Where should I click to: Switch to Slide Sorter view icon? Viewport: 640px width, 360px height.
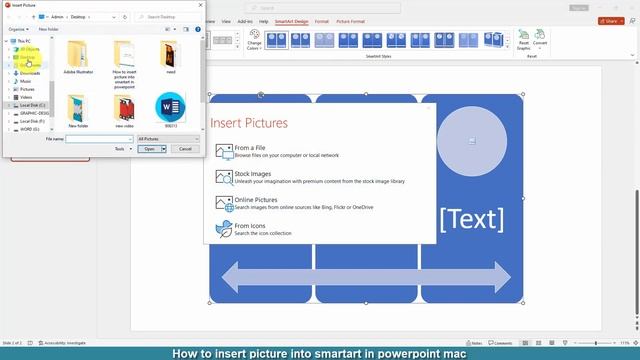tap(538, 343)
